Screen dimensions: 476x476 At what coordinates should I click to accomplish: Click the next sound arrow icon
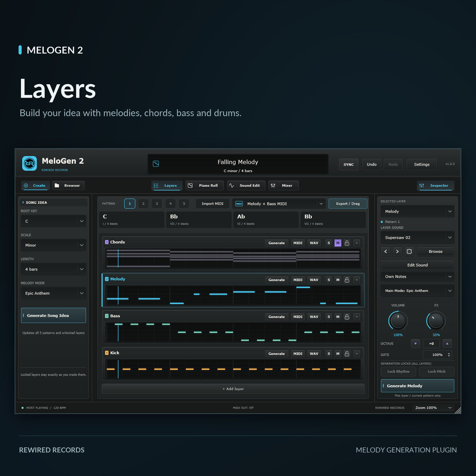tap(397, 251)
